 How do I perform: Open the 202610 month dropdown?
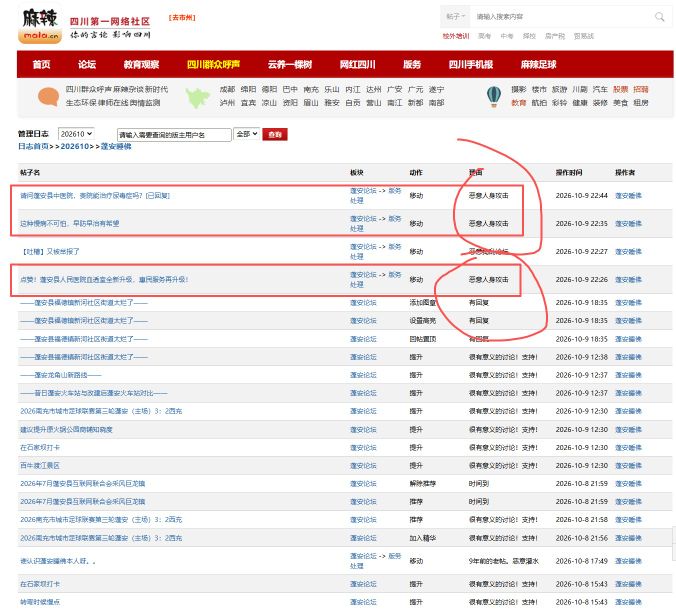tap(76, 134)
